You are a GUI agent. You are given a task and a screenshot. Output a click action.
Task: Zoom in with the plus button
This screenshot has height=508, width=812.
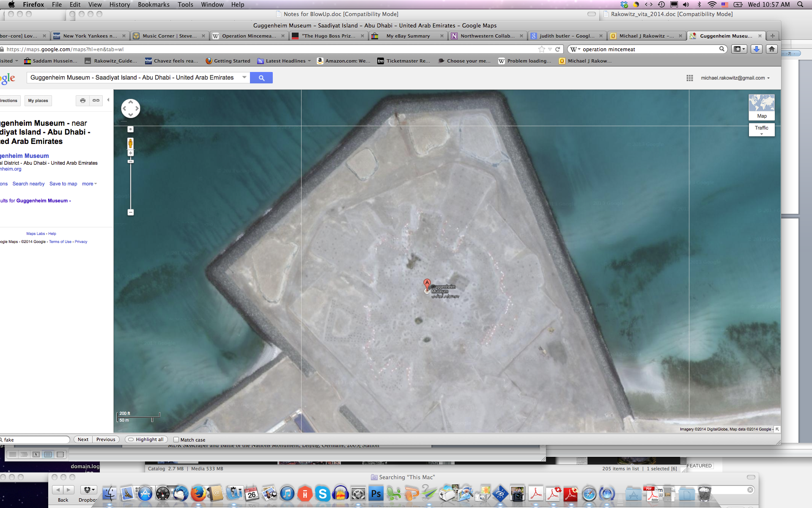(130, 153)
